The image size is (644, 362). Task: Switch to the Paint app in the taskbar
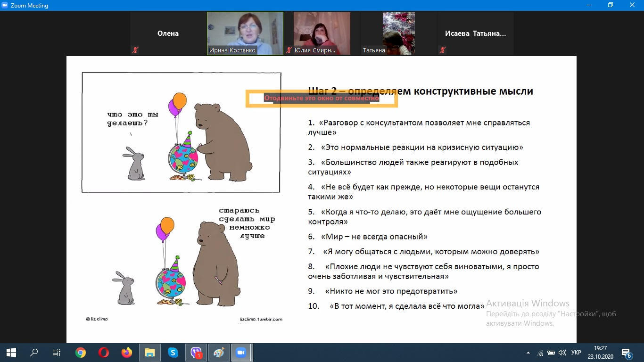pos(219,353)
